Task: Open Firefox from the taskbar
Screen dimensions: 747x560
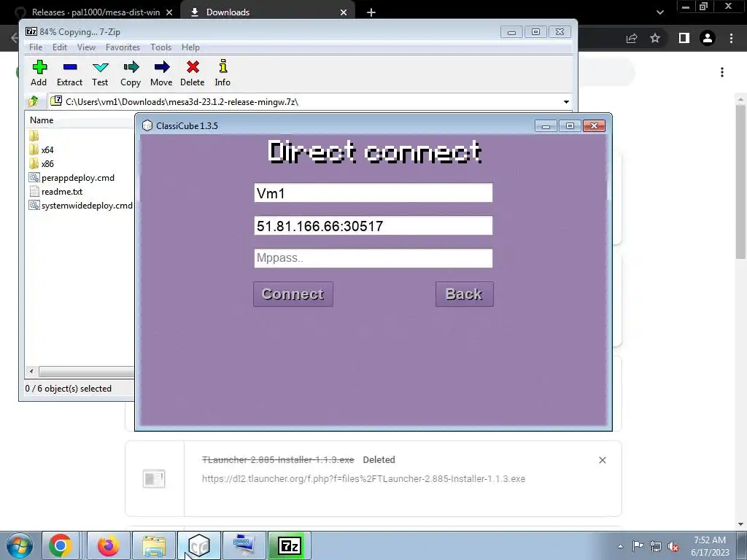Action: pyautogui.click(x=109, y=545)
